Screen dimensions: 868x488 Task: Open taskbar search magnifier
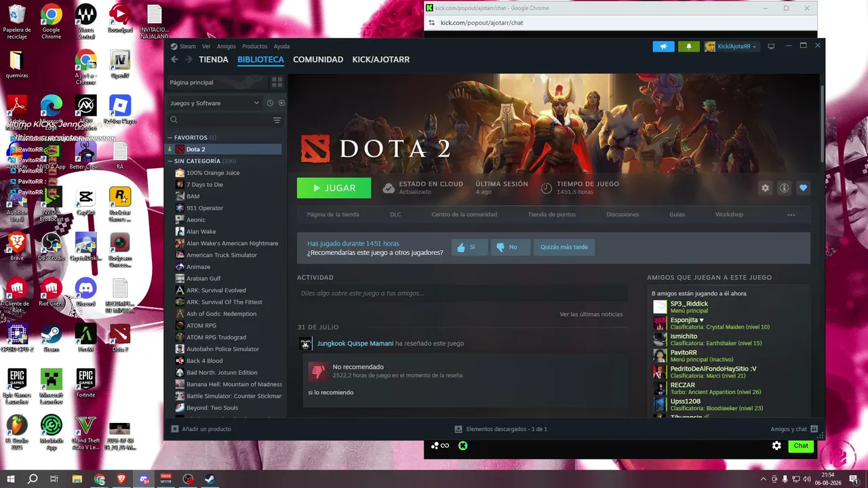click(x=33, y=479)
